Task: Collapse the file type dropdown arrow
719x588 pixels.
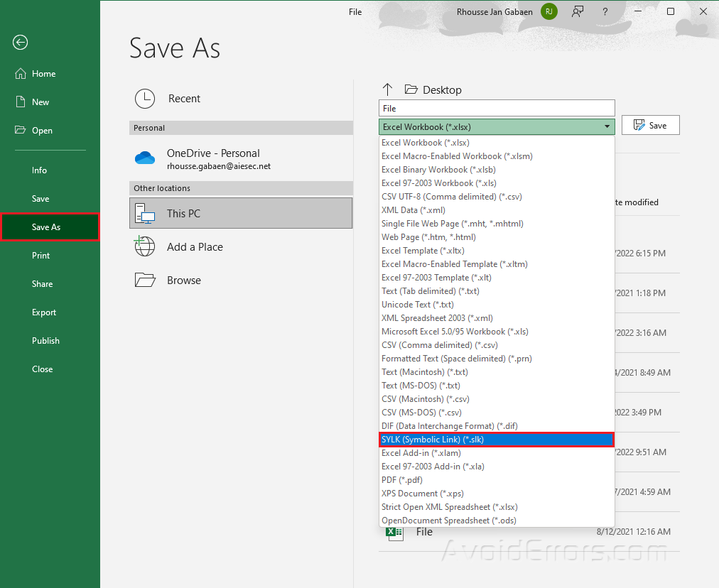Action: point(607,127)
